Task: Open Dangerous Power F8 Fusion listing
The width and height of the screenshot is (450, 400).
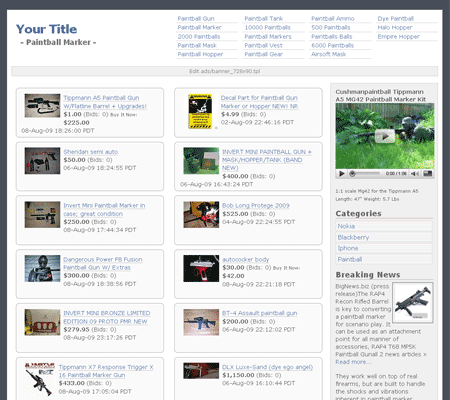Action: point(103,263)
